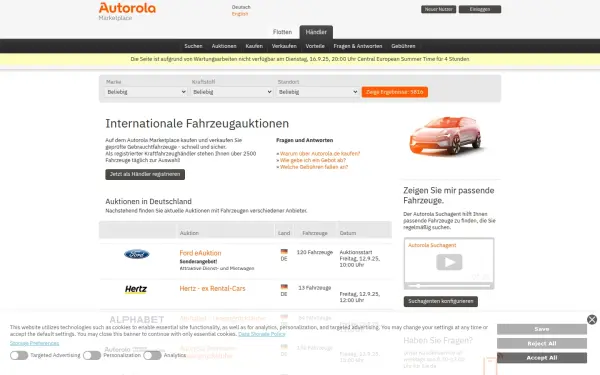Open the Suchen menu item
Viewport: 600px width, 375px height.
pyautogui.click(x=193, y=46)
